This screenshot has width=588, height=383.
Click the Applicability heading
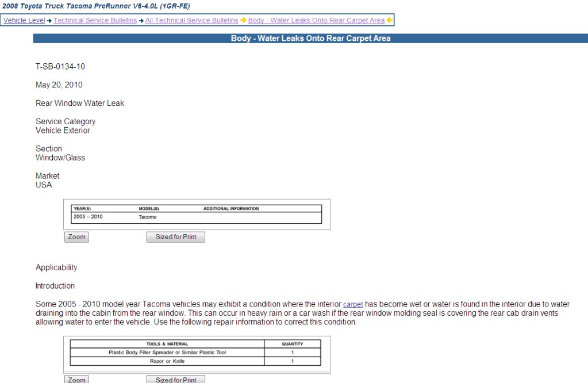[x=56, y=267]
